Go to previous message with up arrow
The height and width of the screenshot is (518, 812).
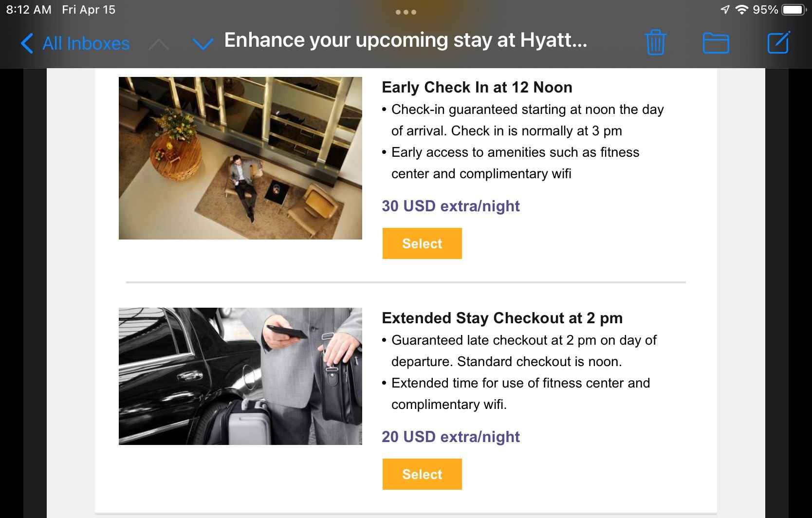point(159,44)
